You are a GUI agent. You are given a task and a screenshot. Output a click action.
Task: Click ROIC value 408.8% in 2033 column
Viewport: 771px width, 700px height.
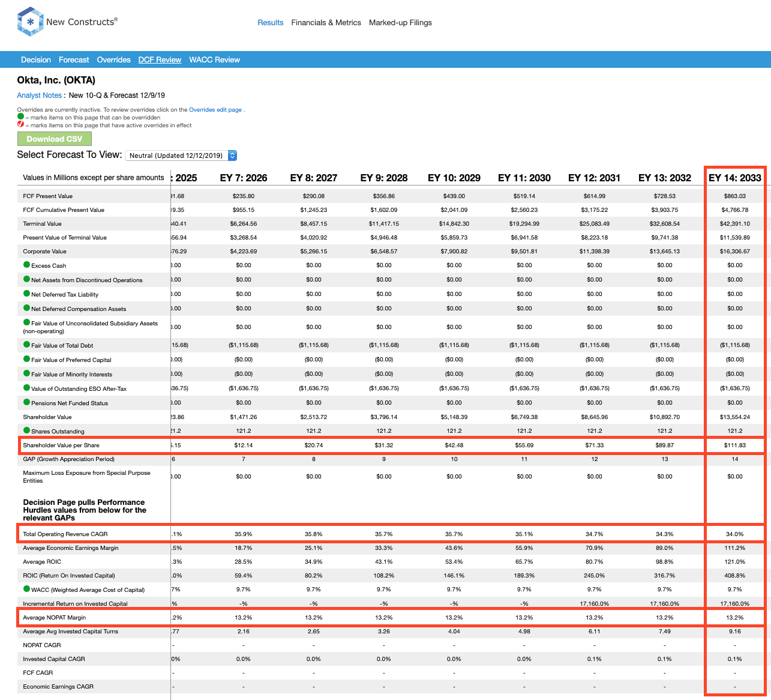[x=735, y=576]
